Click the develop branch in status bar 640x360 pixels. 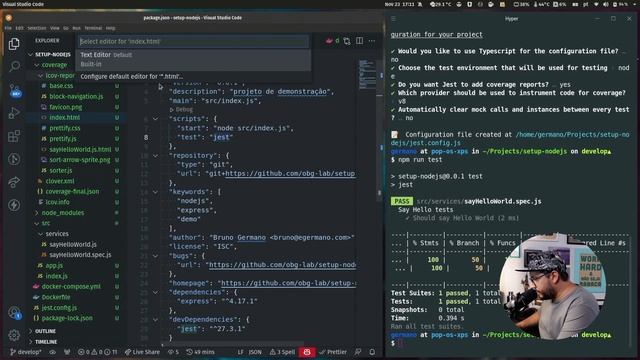coord(26,352)
